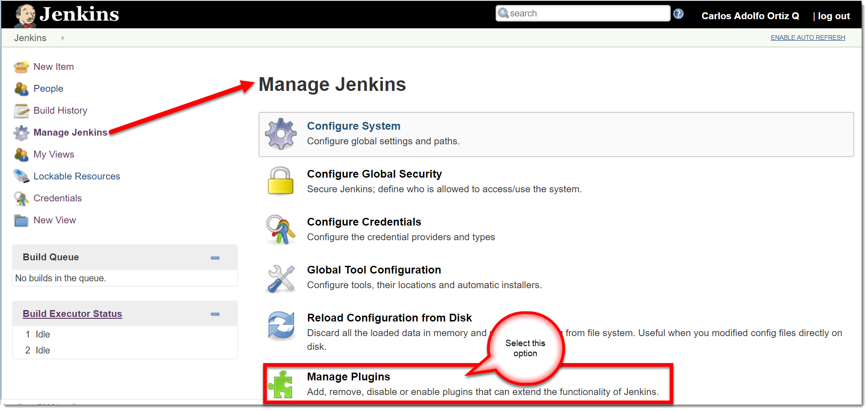Click the New Item package icon
The height and width of the screenshot is (411, 868).
pos(21,67)
